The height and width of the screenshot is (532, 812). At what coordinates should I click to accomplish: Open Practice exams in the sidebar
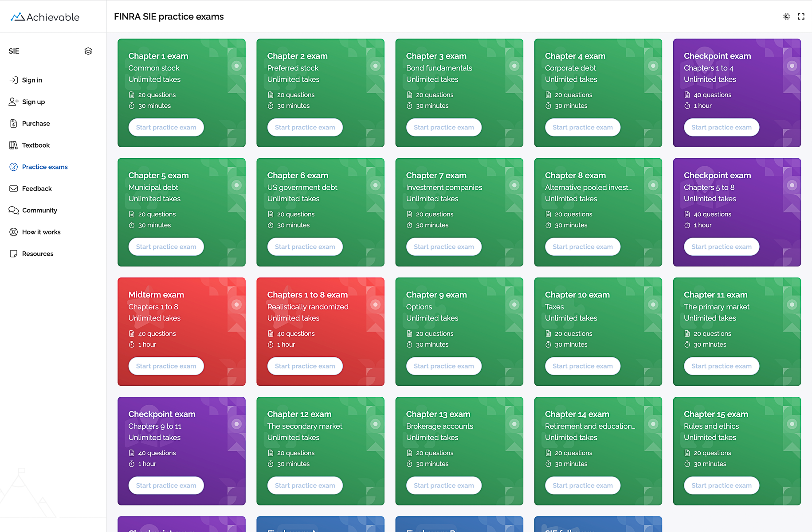[x=44, y=167]
